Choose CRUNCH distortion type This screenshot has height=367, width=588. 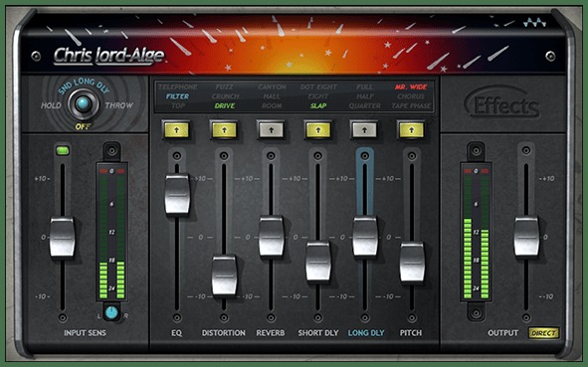point(225,96)
